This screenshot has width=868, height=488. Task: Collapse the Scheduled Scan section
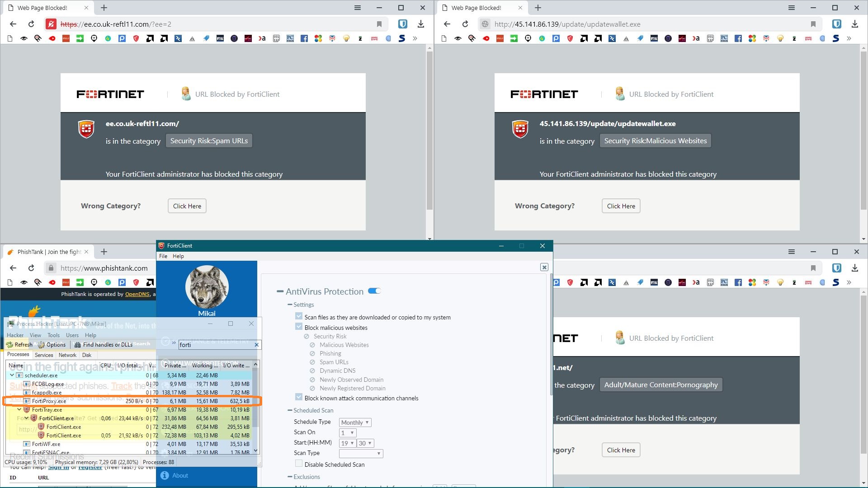290,410
